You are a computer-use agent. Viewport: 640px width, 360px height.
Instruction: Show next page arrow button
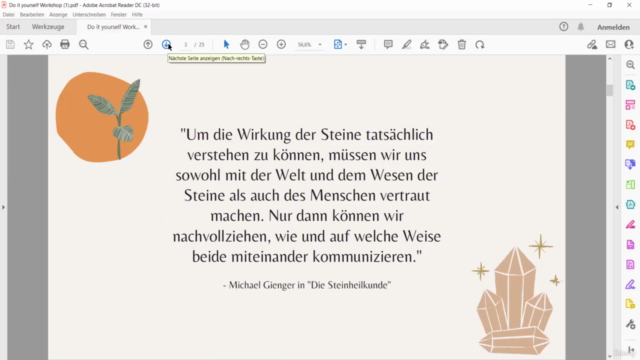click(166, 44)
